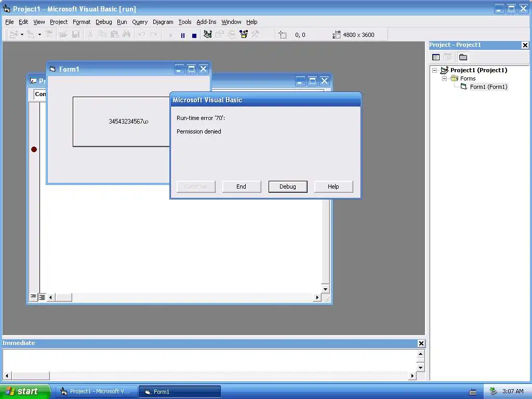Close the Project Explorer panel
Viewport: 532px width, 399px height.
(525, 45)
